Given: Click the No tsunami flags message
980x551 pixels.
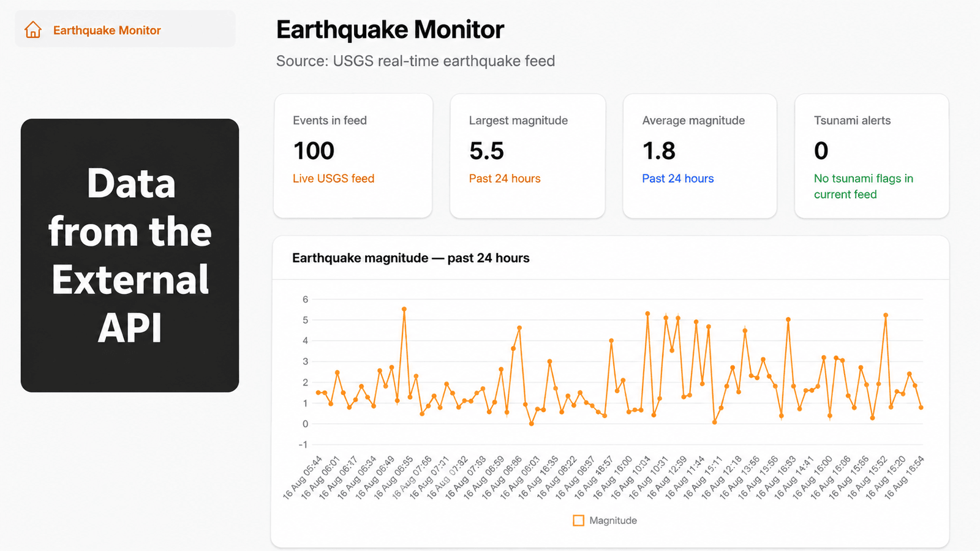Looking at the screenshot, I should tap(864, 186).
